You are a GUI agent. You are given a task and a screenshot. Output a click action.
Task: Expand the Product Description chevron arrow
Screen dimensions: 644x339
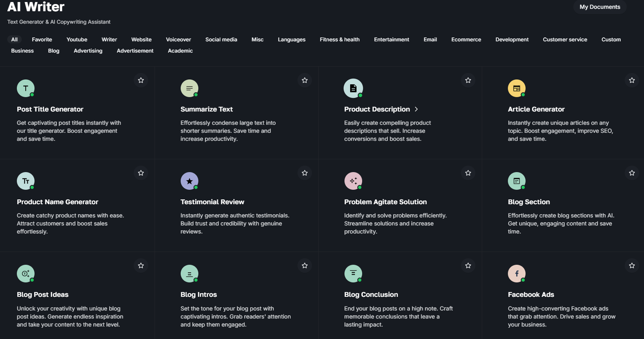click(x=416, y=109)
